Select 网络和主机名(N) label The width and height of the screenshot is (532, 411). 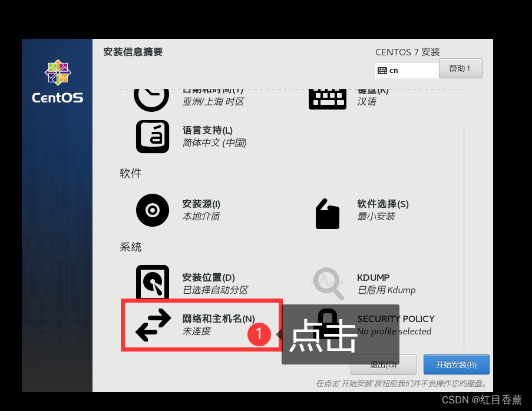pos(219,319)
